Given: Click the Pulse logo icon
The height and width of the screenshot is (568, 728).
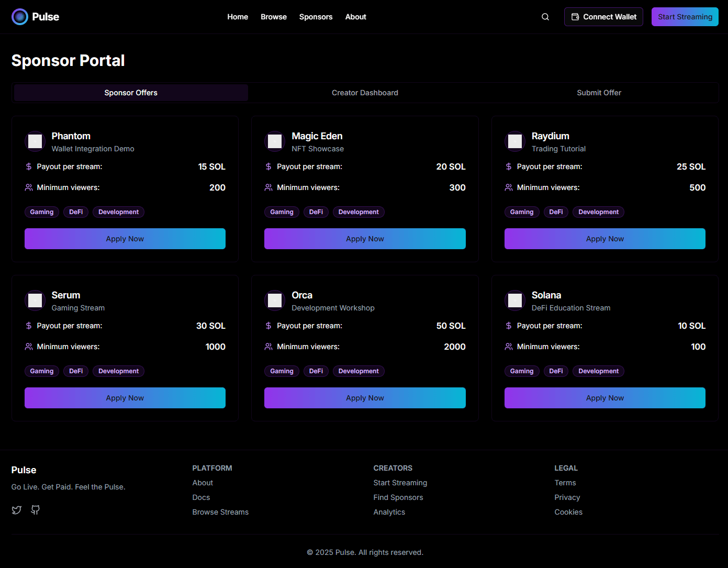Looking at the screenshot, I should (20, 17).
